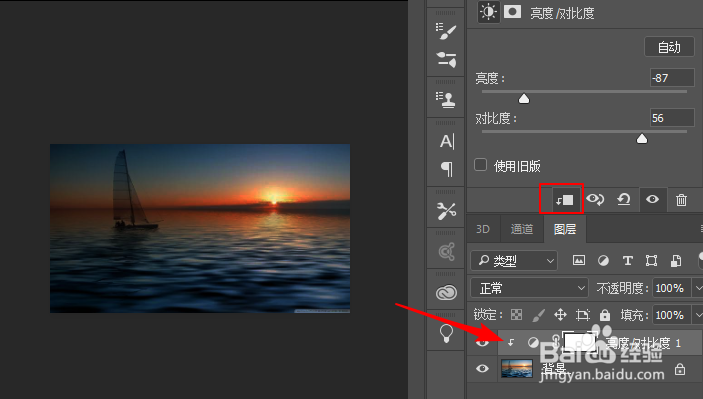This screenshot has height=399, width=703.
Task: Filter layers by smart objects icon
Action: (676, 260)
